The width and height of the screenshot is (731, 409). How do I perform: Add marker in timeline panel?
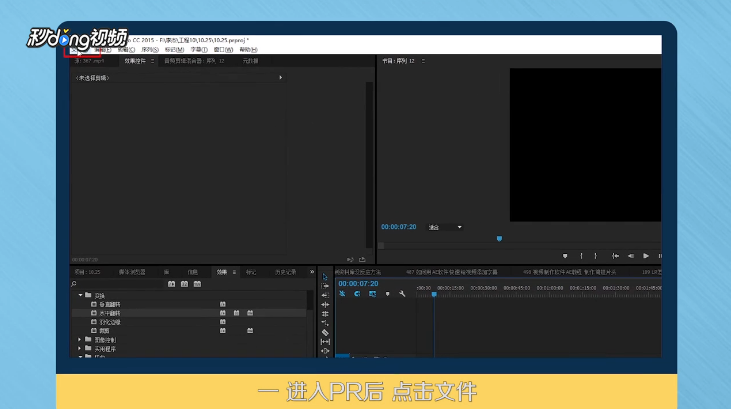point(387,294)
